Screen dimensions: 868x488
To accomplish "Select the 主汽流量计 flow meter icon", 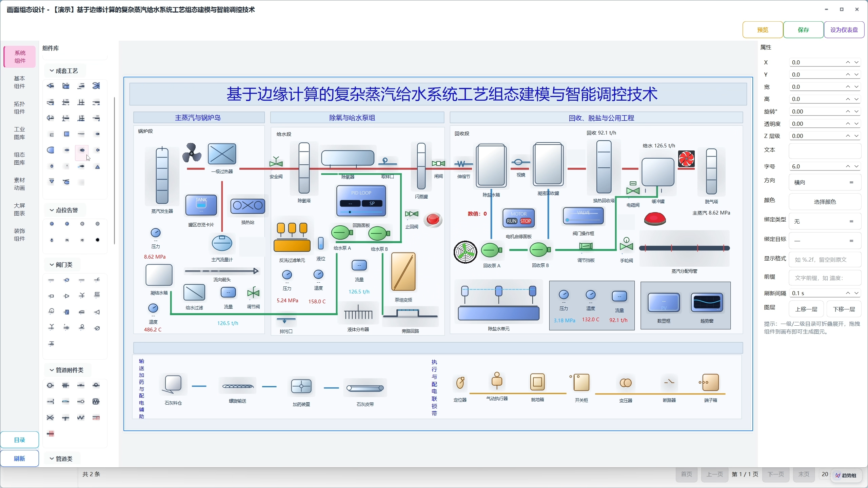I will [x=222, y=243].
